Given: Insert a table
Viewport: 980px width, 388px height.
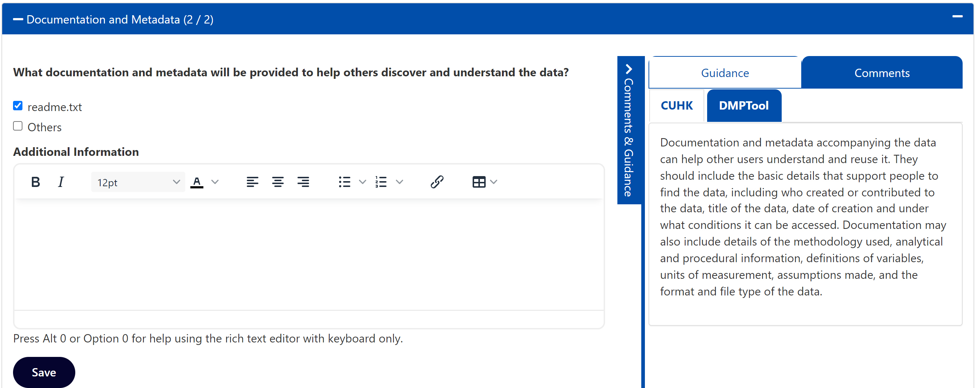Looking at the screenshot, I should 478,182.
